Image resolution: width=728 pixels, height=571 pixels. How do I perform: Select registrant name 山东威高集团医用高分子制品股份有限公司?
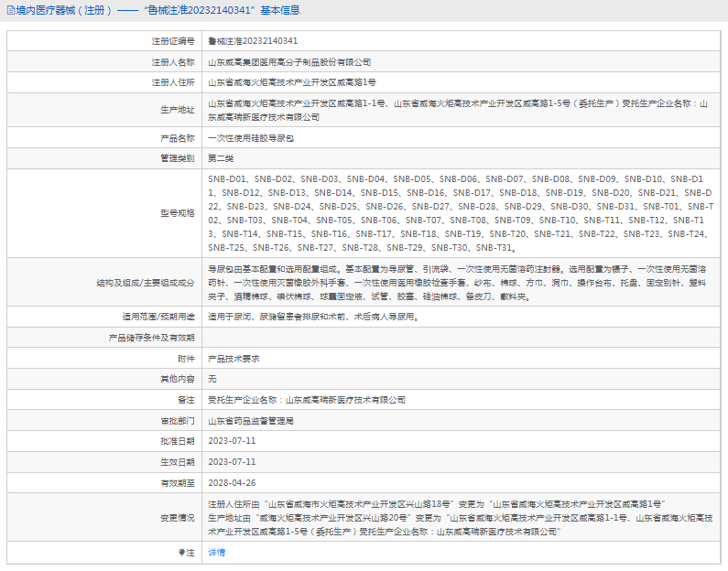289,62
